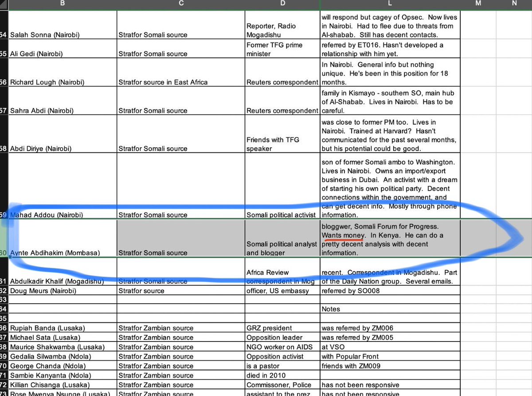Click cell Salah Sonna (Nairobi)
The image size is (532, 396).
pos(63,25)
